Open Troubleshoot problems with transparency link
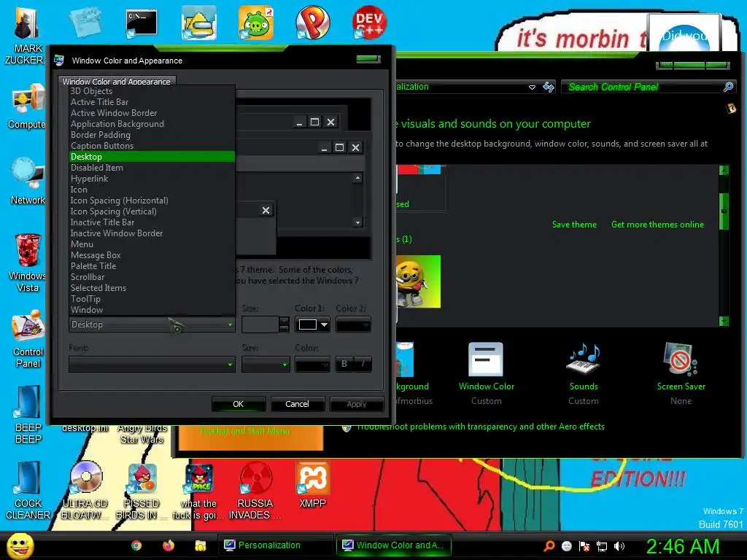Viewport: 747px width, 560px height. [x=480, y=427]
